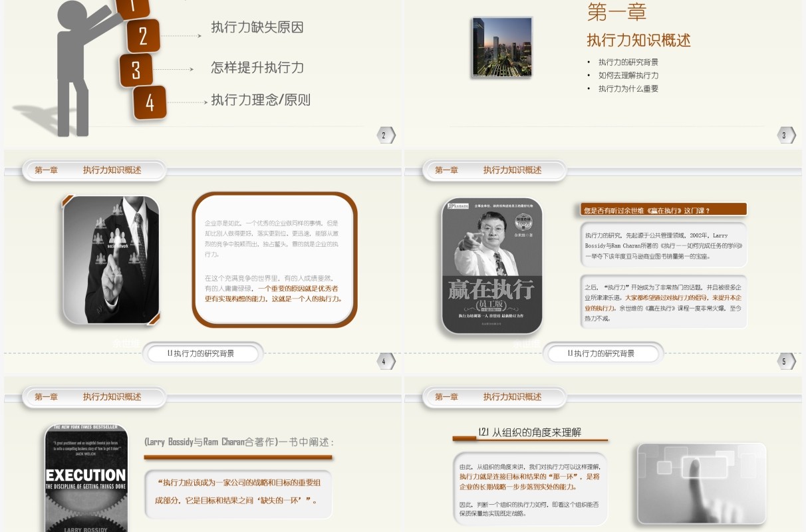The height and width of the screenshot is (532, 806).
Task: Select the text 怎样提升执行力
Action: pos(257,67)
